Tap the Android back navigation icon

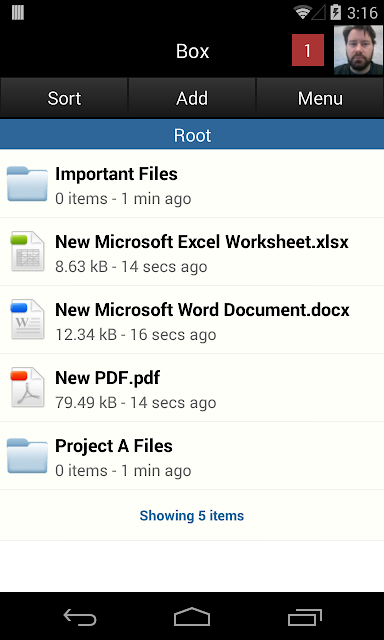pos(80,617)
